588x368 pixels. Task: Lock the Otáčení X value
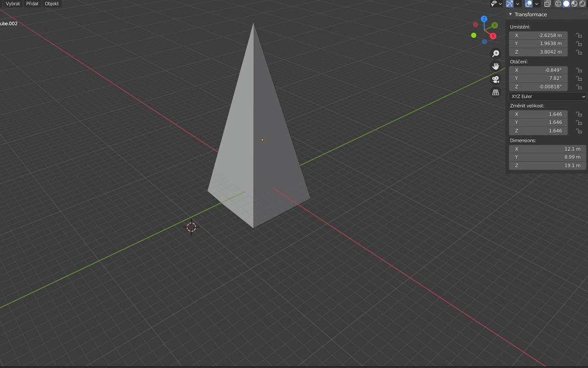(579, 70)
